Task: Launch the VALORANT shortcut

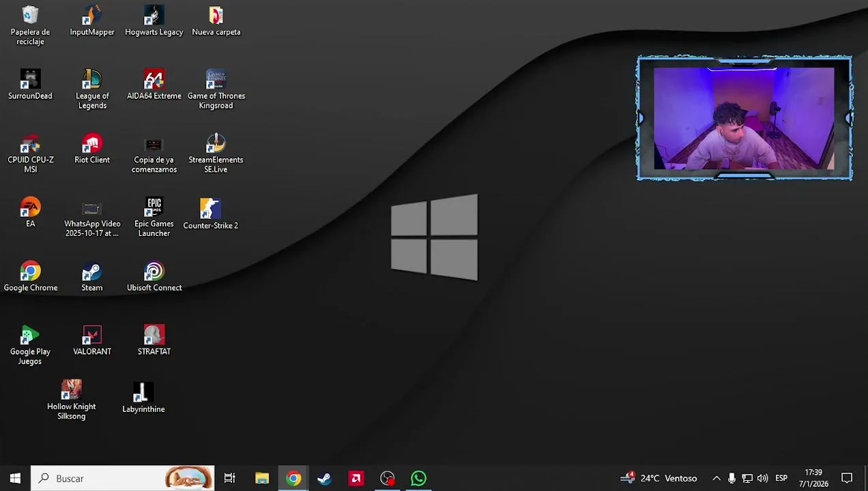Action: coord(92,340)
